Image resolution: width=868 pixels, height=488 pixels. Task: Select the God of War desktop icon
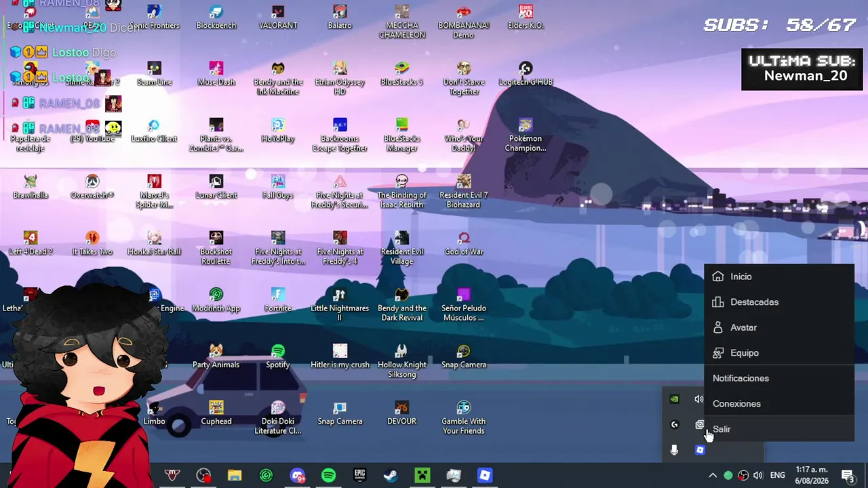(x=464, y=243)
